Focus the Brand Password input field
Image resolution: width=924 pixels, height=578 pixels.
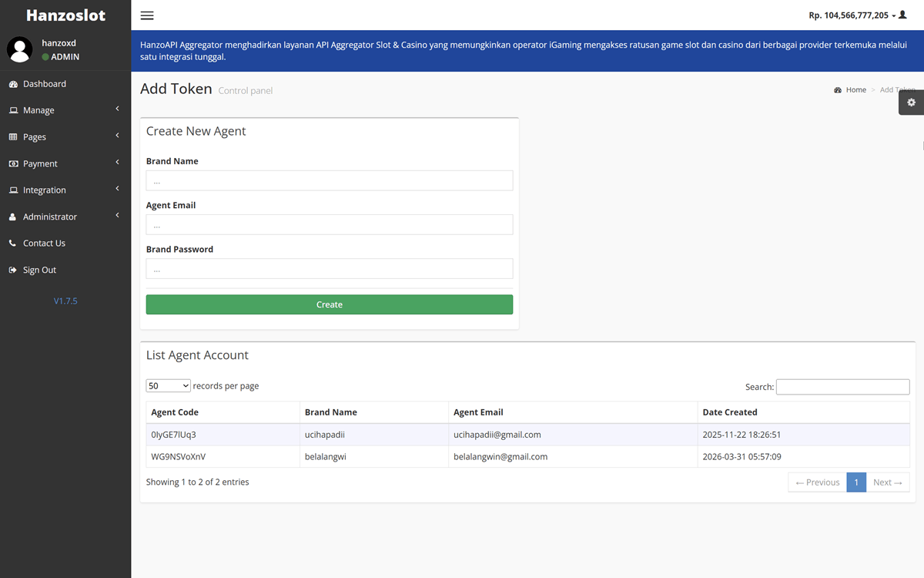[330, 269]
